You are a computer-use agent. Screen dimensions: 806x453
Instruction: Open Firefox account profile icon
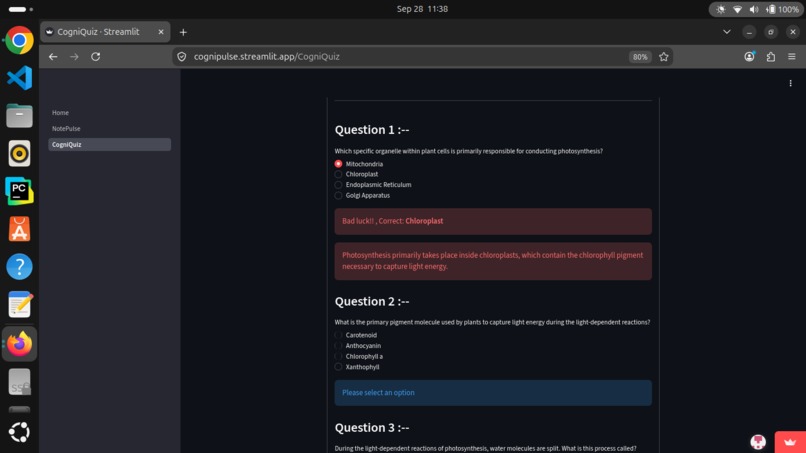749,57
